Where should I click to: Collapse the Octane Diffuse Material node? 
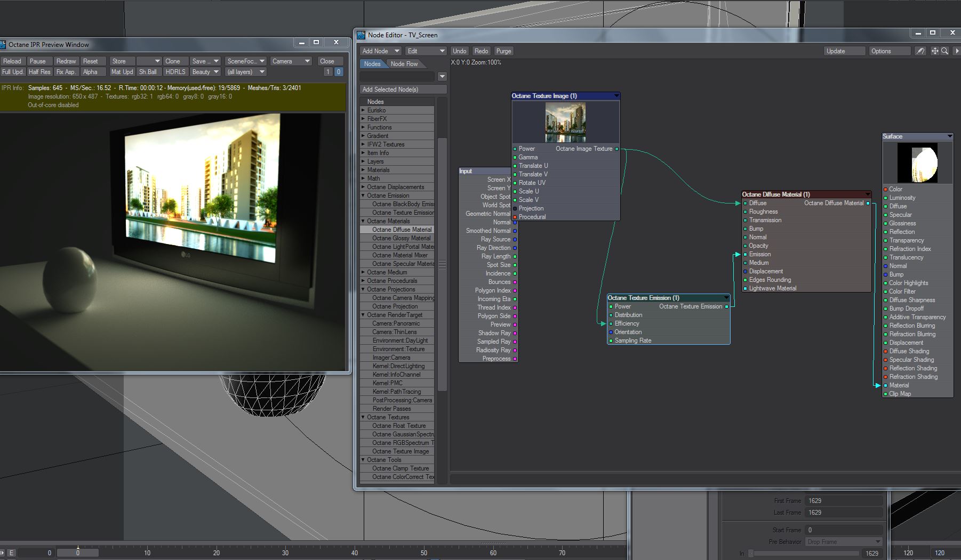(x=868, y=194)
